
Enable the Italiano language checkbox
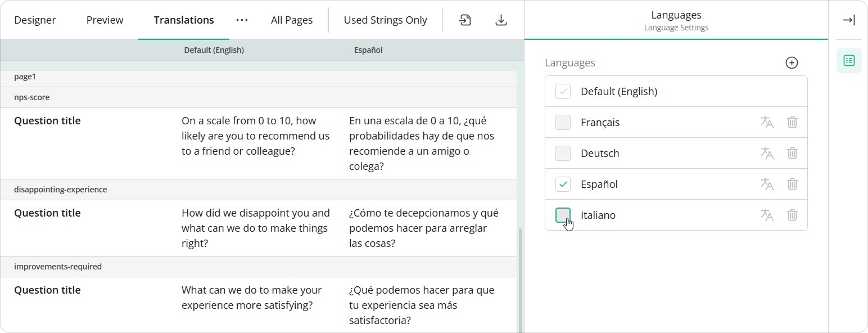point(563,215)
